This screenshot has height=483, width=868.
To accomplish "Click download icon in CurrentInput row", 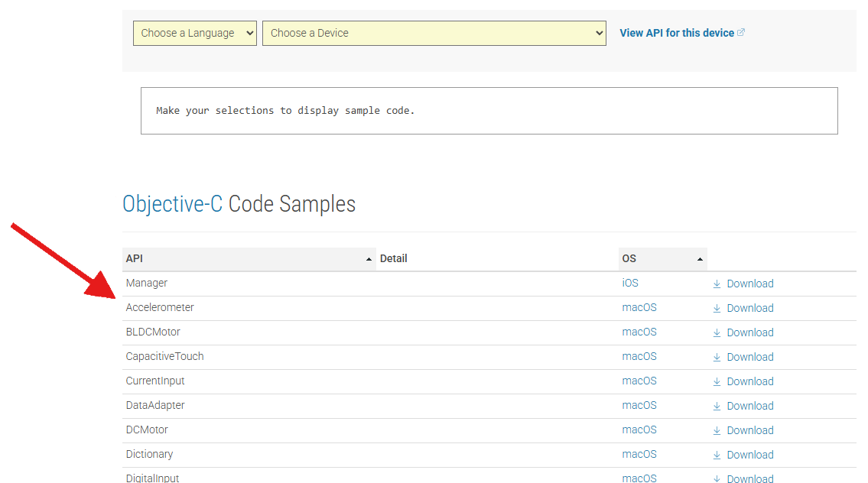I will 717,381.
